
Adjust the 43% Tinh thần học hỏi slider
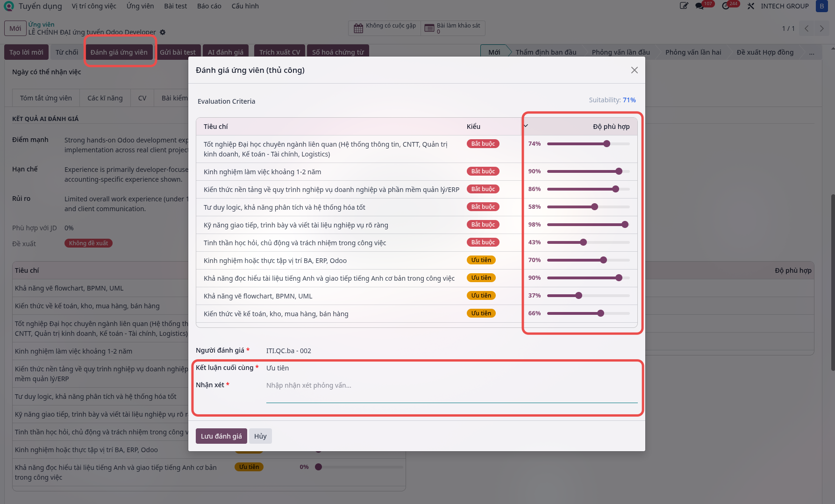point(588,242)
